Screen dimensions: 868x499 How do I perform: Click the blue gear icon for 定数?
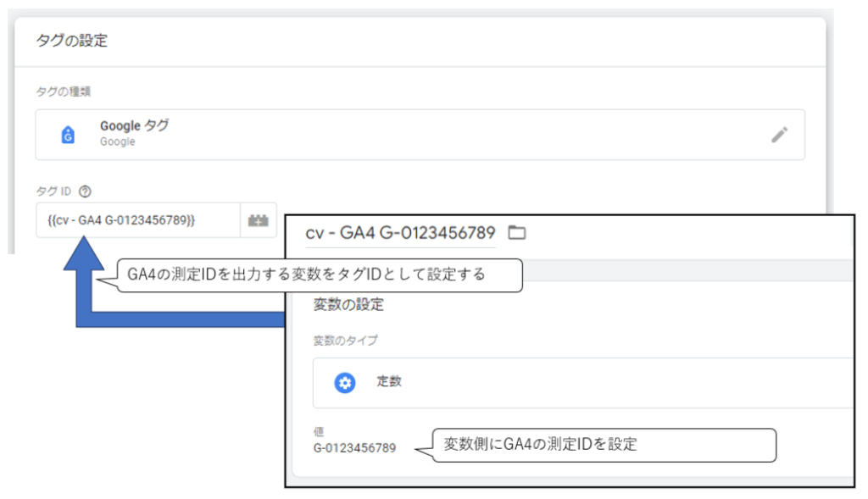point(344,382)
